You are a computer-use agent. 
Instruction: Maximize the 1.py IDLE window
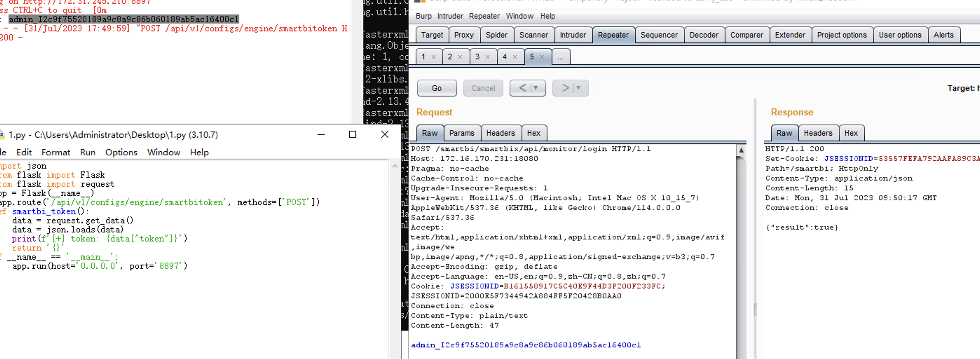(353, 134)
